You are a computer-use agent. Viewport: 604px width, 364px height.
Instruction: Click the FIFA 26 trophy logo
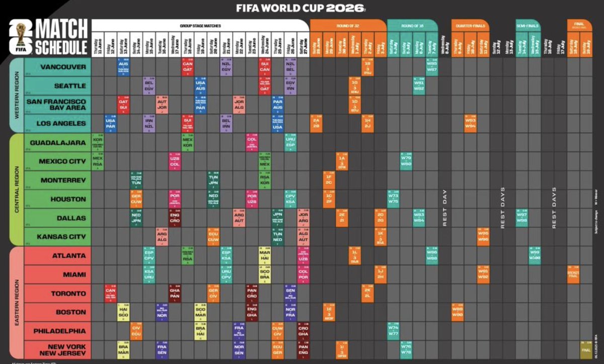click(x=21, y=37)
